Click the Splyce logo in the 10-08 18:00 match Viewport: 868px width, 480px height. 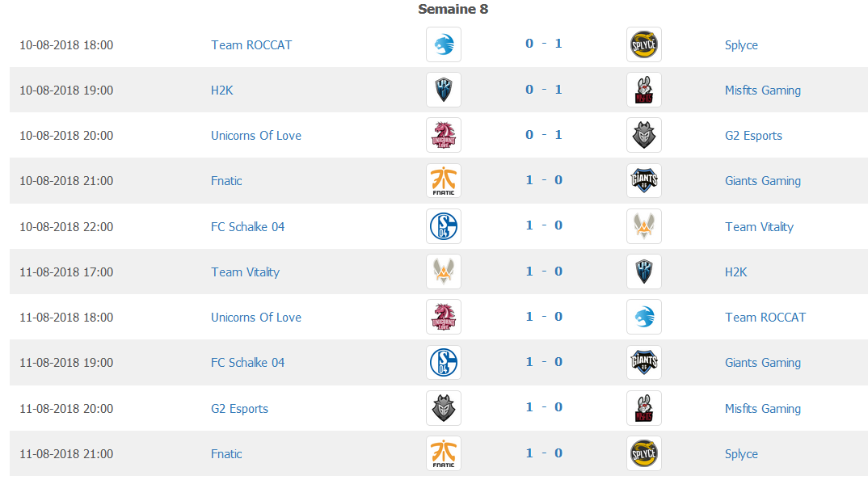(644, 44)
